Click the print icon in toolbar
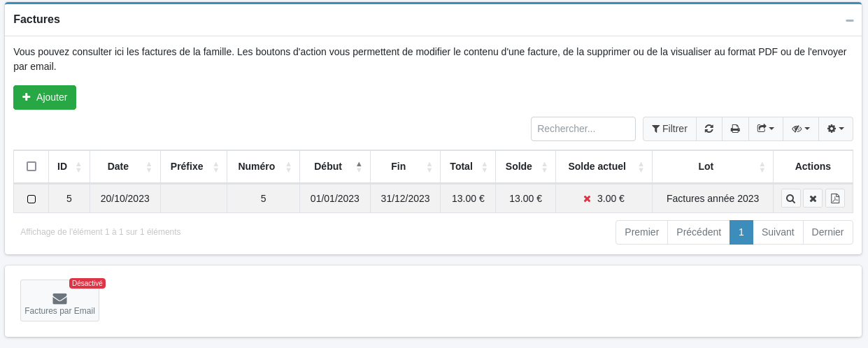The width and height of the screenshot is (868, 348). pos(735,129)
